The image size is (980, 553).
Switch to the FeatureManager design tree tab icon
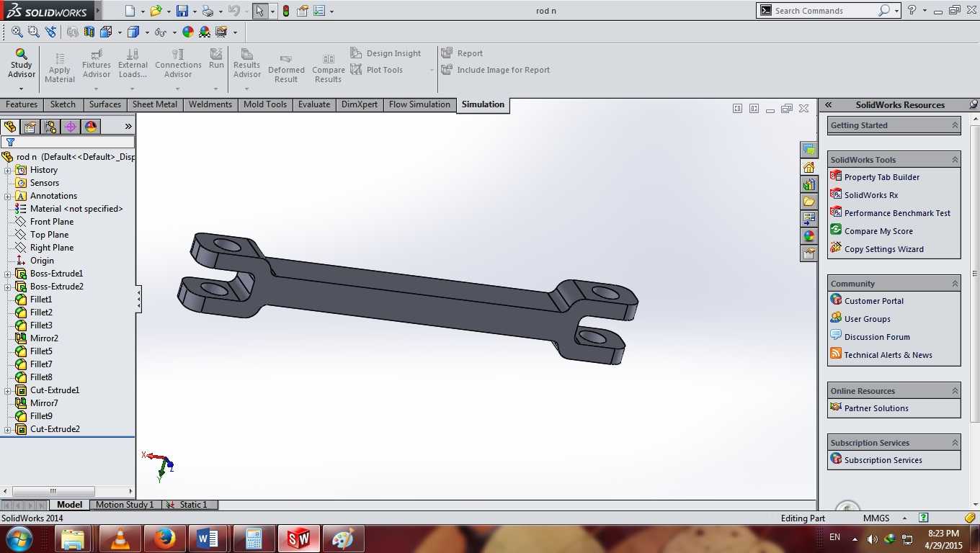10,127
